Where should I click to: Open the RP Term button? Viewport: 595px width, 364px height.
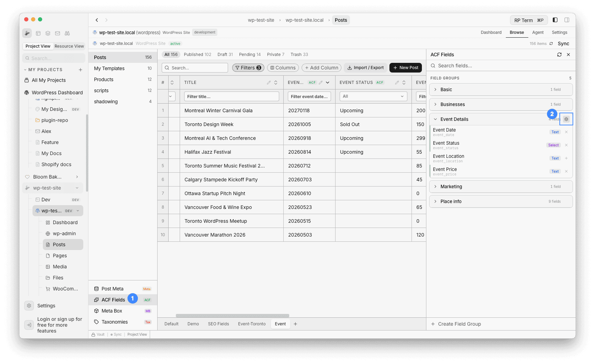529,20
